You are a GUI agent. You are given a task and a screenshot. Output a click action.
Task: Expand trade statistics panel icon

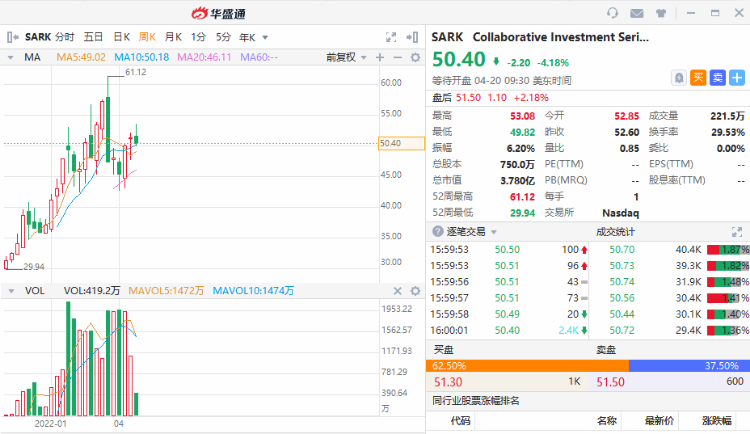[x=737, y=232]
